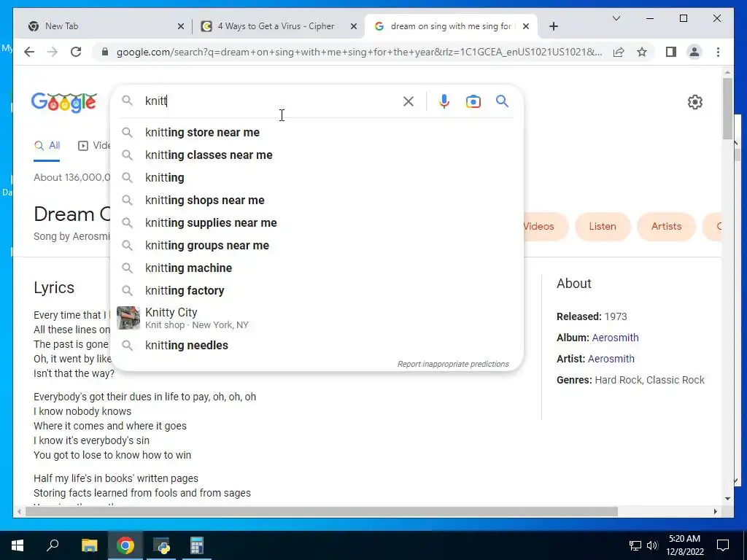Screen dimensions: 747x560
Task: Open the clock and date in system tray
Action: pyautogui.click(x=684, y=545)
